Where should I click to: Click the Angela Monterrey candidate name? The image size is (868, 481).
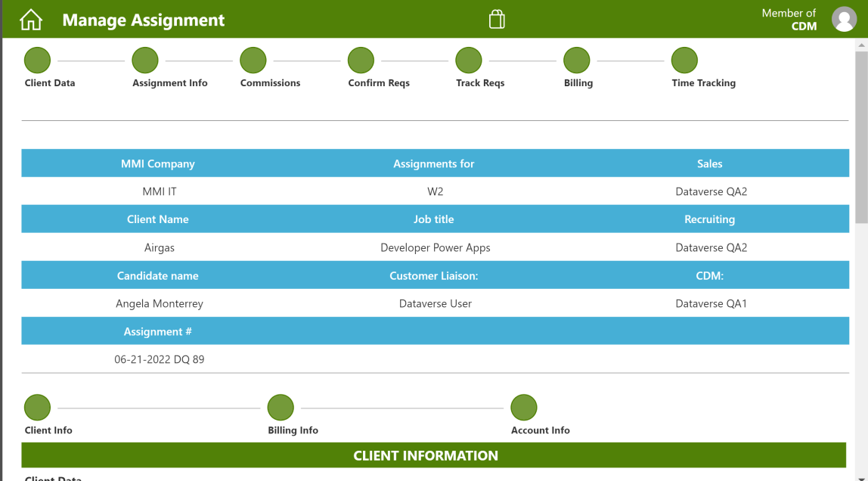[158, 303]
